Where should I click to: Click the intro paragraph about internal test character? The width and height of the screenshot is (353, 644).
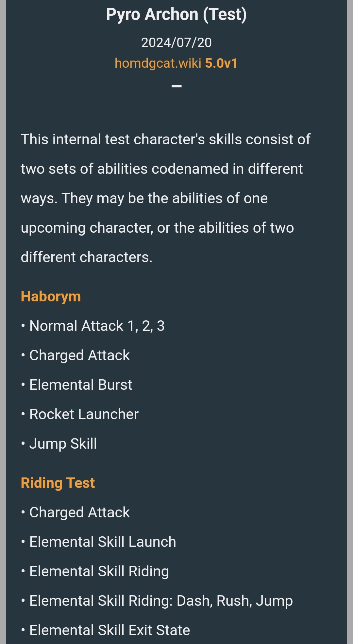[165, 198]
